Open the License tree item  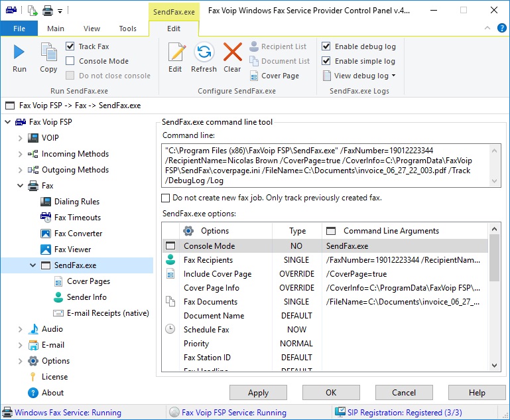pos(54,377)
